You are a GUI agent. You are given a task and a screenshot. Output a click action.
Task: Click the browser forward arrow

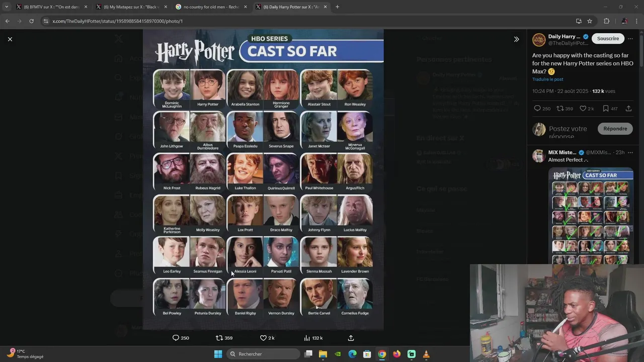19,21
